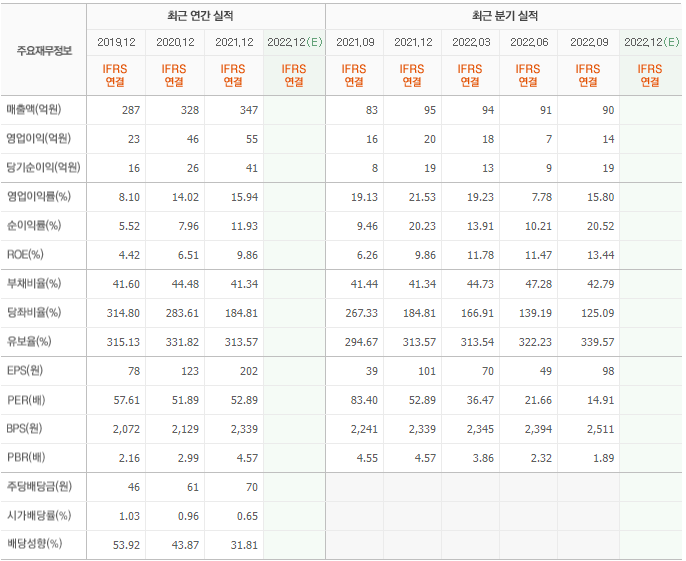Click the quarterly operating profit value 7

coord(549,139)
